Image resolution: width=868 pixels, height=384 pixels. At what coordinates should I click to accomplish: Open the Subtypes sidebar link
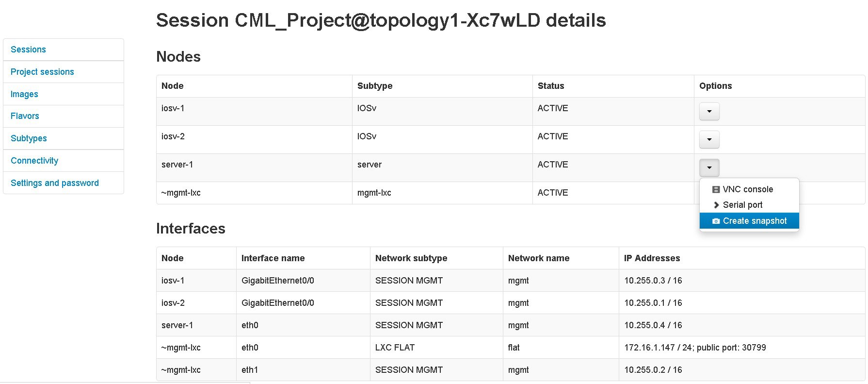pos(29,138)
